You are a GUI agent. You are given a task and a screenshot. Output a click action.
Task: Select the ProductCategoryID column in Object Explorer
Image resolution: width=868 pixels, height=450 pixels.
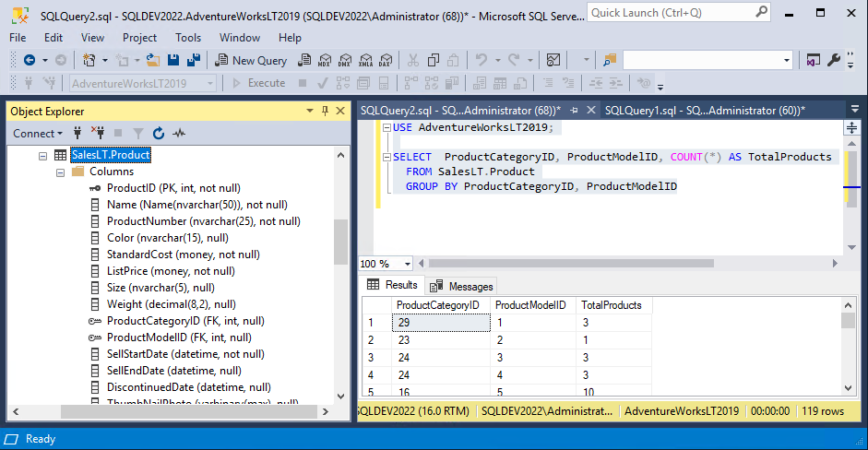pos(184,321)
